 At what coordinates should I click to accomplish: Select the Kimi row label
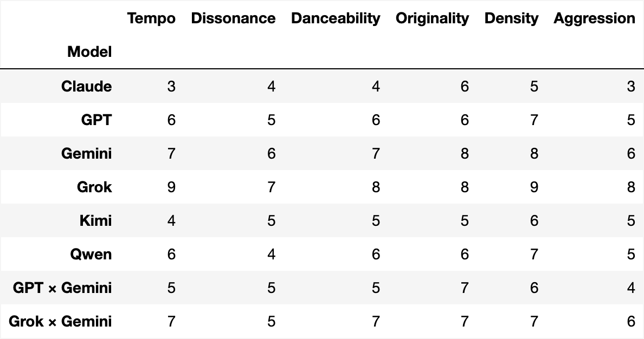coord(95,220)
